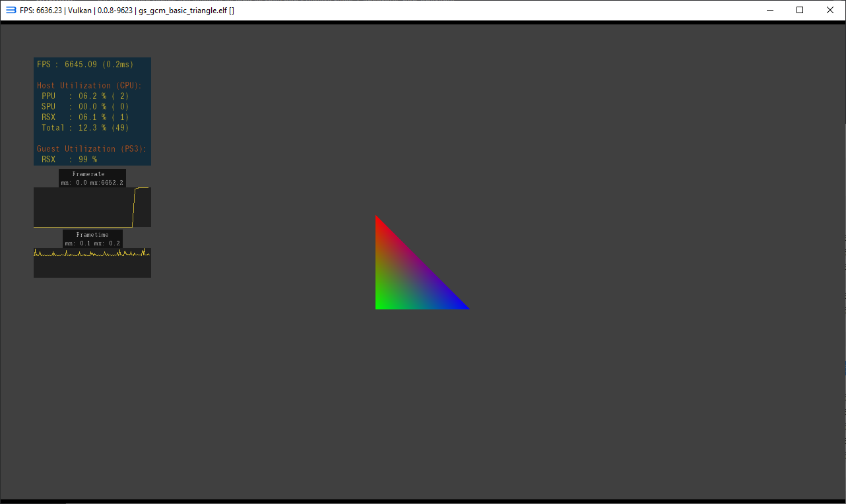The height and width of the screenshot is (504, 846).
Task: Click the PPU row showing 06.2 %
Action: (x=85, y=96)
